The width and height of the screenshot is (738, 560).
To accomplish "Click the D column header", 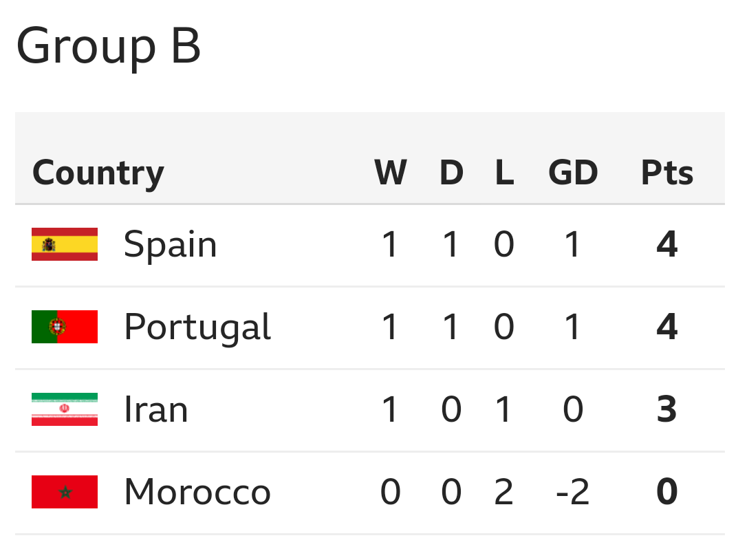I will pyautogui.click(x=451, y=172).
